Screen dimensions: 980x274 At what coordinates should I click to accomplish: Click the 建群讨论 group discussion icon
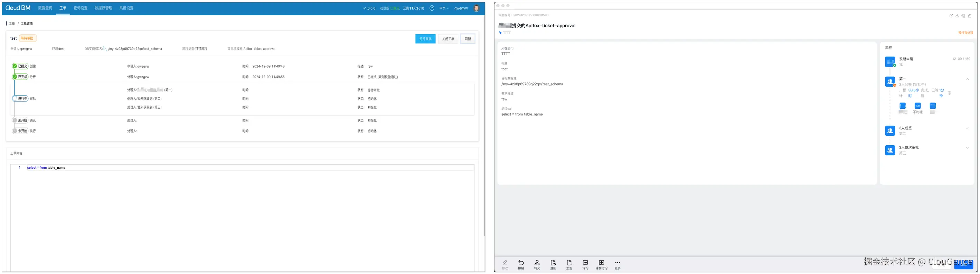pos(602,263)
